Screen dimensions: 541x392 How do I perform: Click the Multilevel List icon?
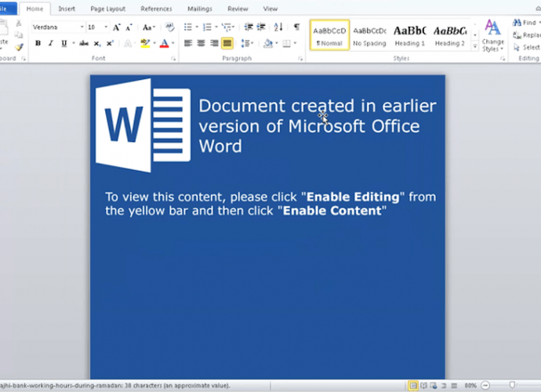(x=227, y=27)
